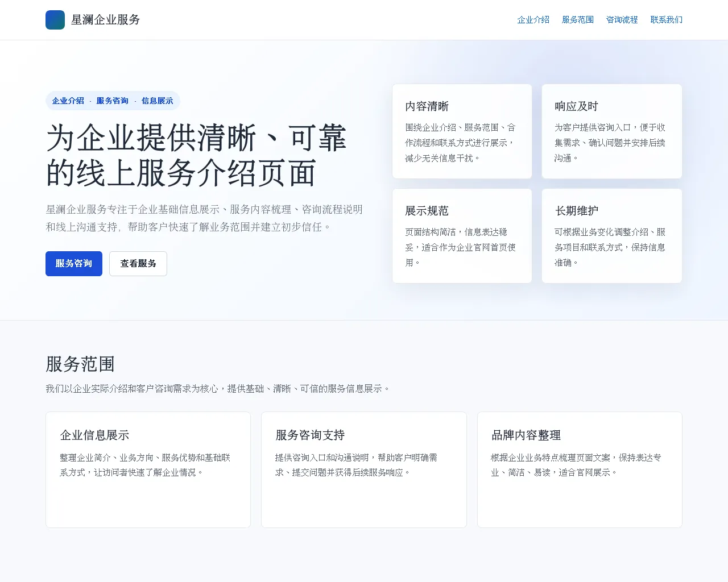This screenshot has width=728, height=582.
Task: Click the text beginning 围绕企业介绍、服务范围
Action: coord(461,143)
